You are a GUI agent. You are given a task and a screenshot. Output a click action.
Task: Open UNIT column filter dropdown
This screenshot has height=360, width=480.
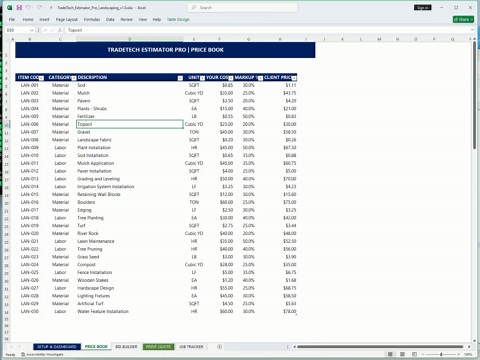202,78
